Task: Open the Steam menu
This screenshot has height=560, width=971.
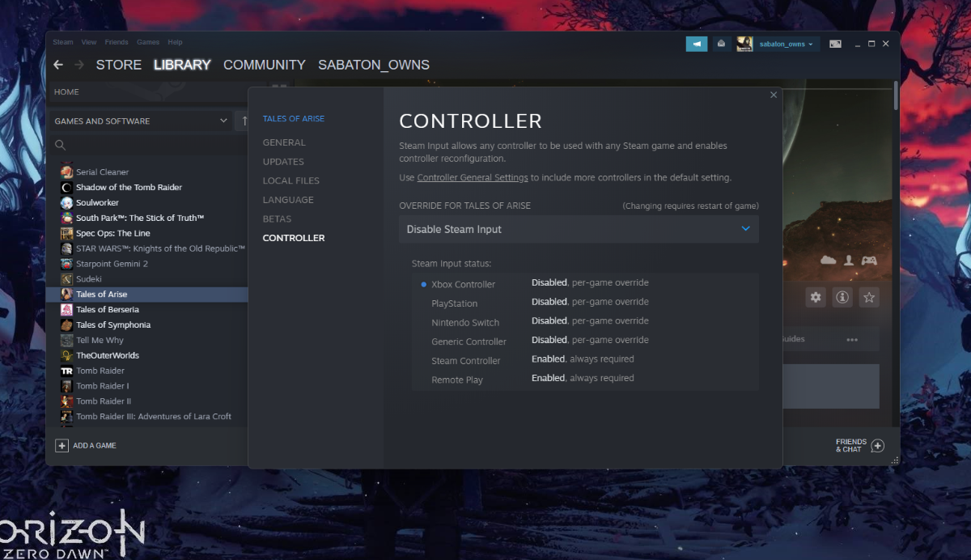Action: 62,42
